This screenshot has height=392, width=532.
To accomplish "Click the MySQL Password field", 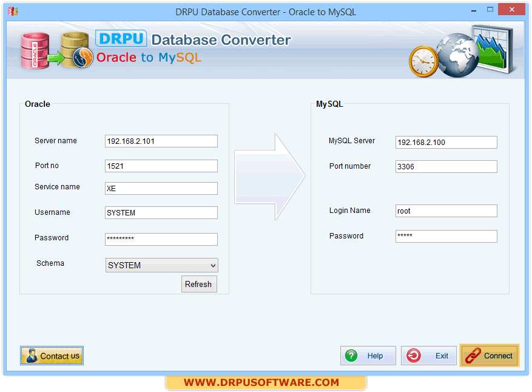I will pos(446,237).
